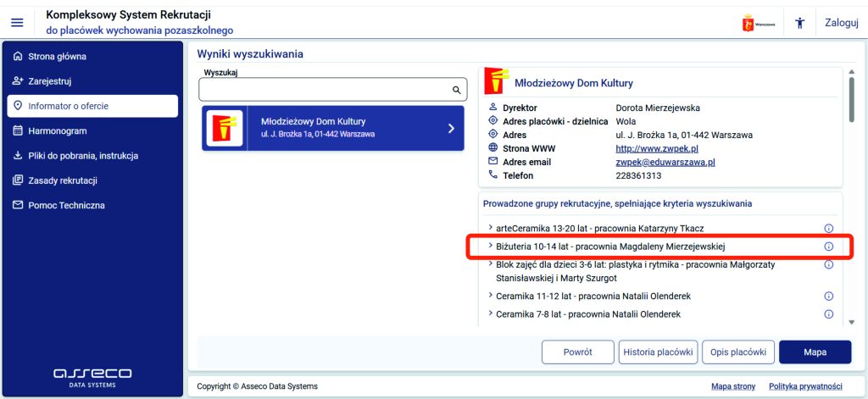Show info for arteCeramika 13-20 lat

[829, 228]
